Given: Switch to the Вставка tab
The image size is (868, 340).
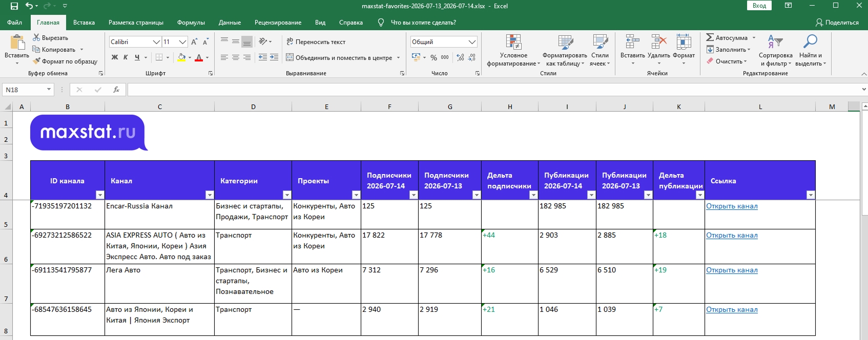Looking at the screenshot, I should 84,23.
